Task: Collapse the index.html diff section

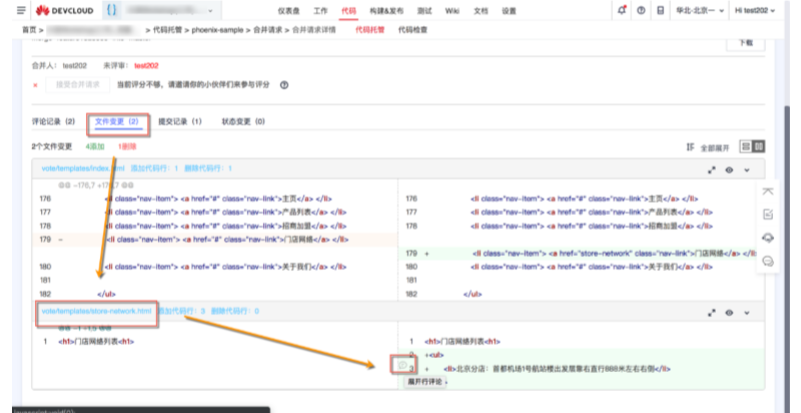Action: 747,170
